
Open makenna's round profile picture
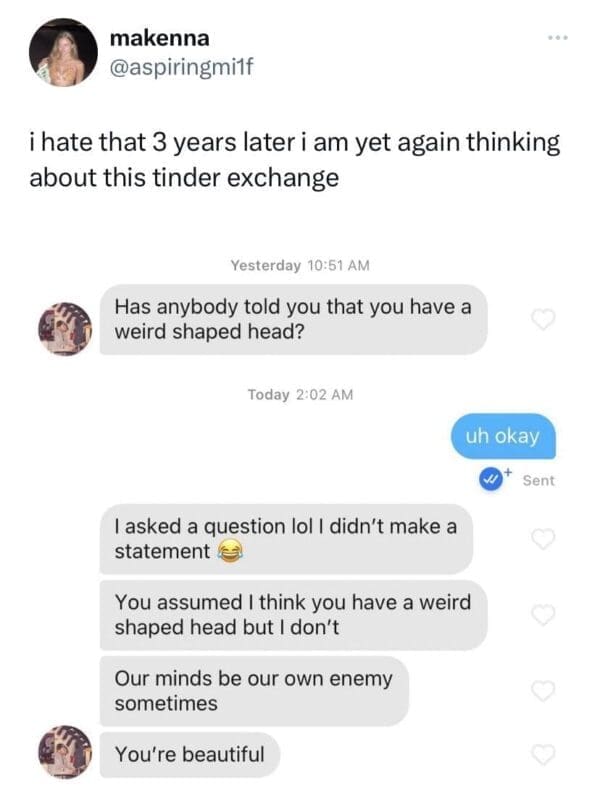63,52
